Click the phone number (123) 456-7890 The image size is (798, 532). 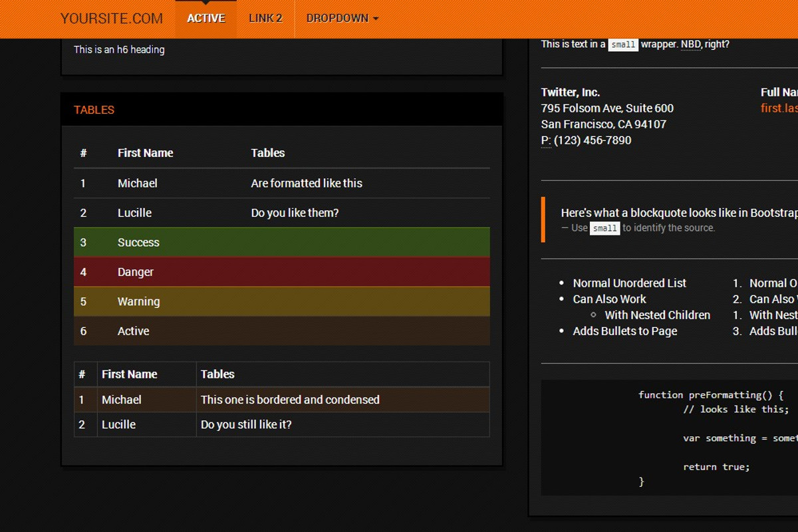coord(593,140)
